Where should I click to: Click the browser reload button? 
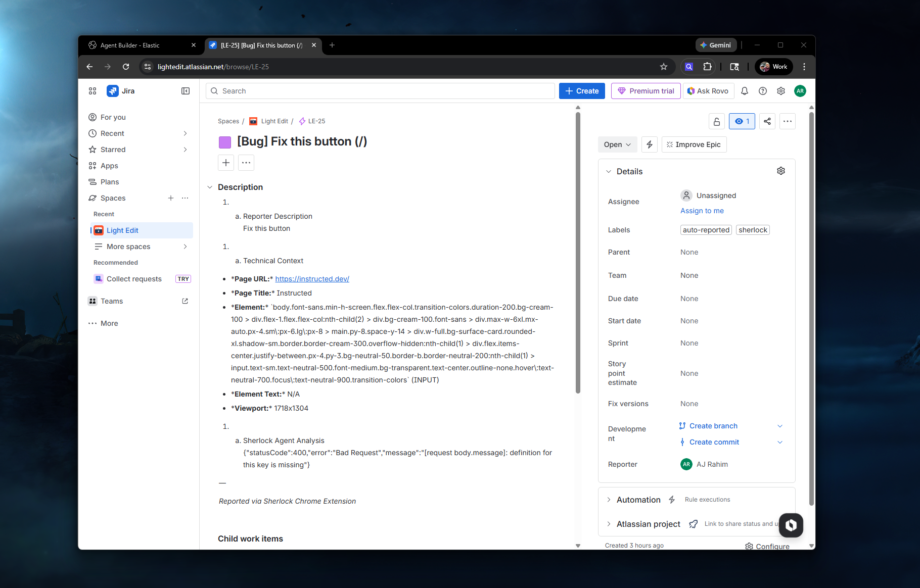126,67
